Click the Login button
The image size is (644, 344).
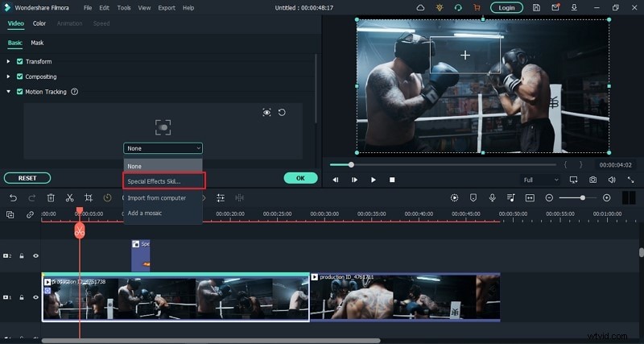[507, 7]
